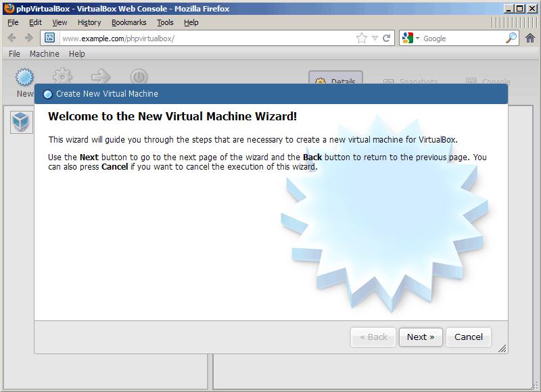Click the New virtual machine toolbar icon
Image resolution: width=541 pixels, height=392 pixels.
click(24, 76)
